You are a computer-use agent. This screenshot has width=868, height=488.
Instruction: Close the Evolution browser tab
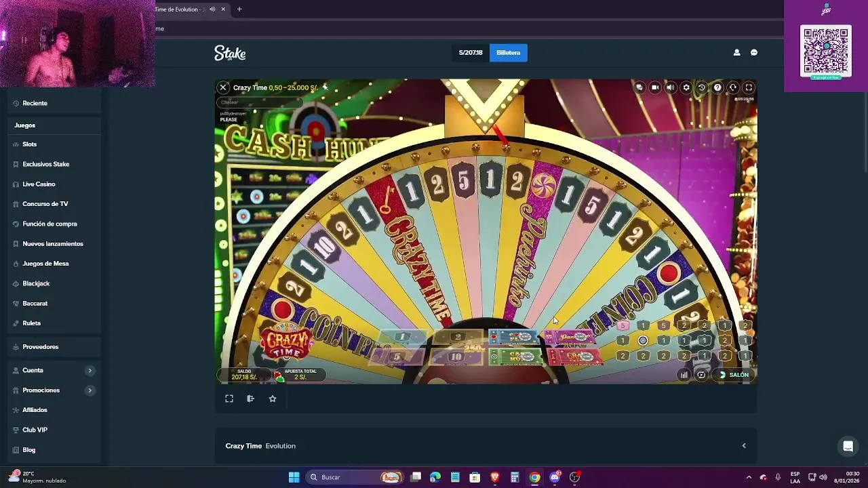click(224, 9)
